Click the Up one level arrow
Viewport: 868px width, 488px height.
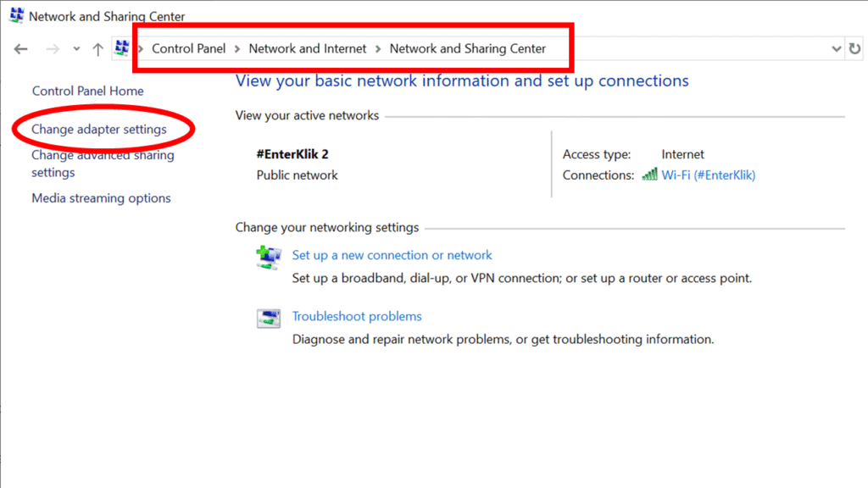(97, 49)
